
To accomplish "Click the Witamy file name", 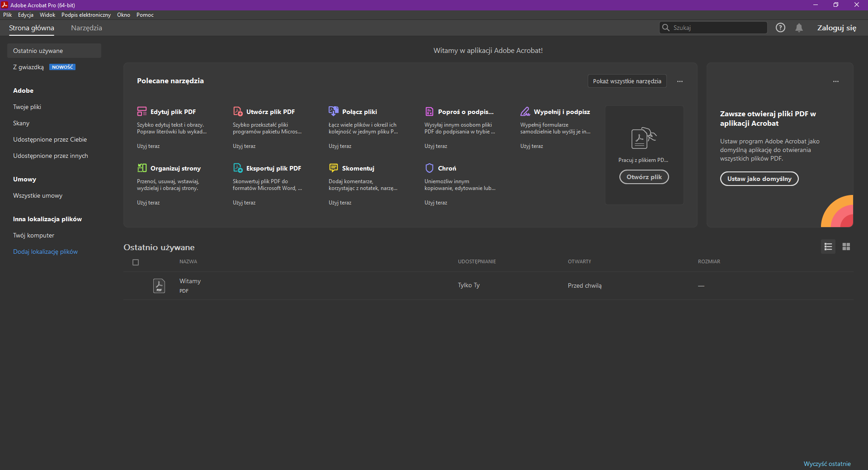I will coord(190,281).
